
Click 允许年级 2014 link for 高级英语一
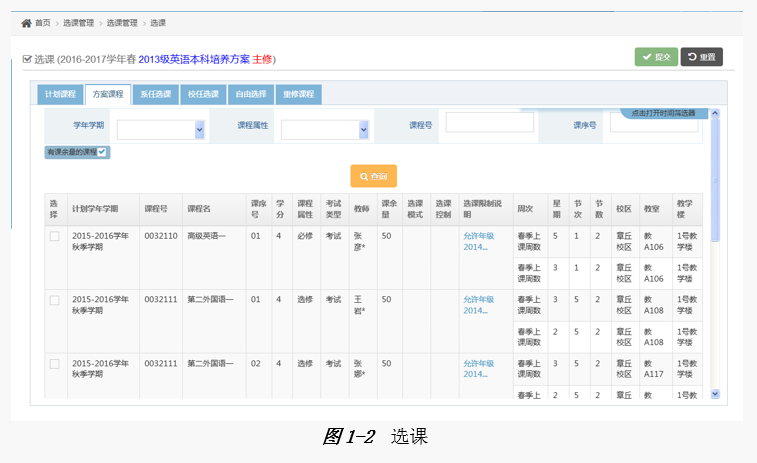(478, 241)
